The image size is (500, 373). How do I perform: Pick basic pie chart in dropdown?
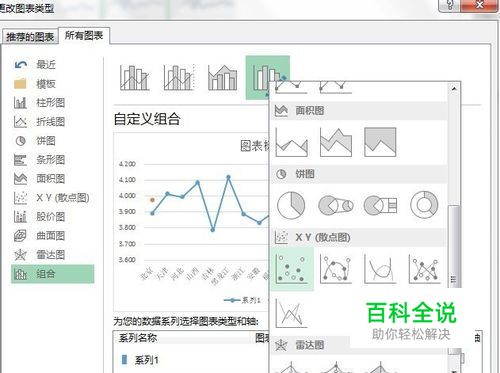(x=291, y=205)
